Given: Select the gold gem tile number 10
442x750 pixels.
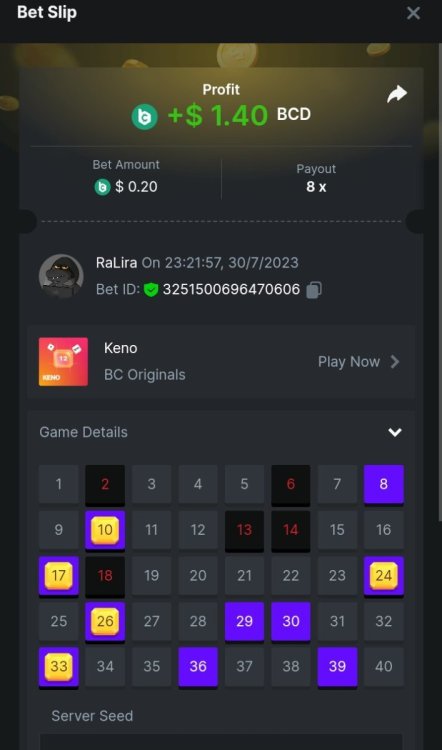Looking at the screenshot, I should (105, 530).
